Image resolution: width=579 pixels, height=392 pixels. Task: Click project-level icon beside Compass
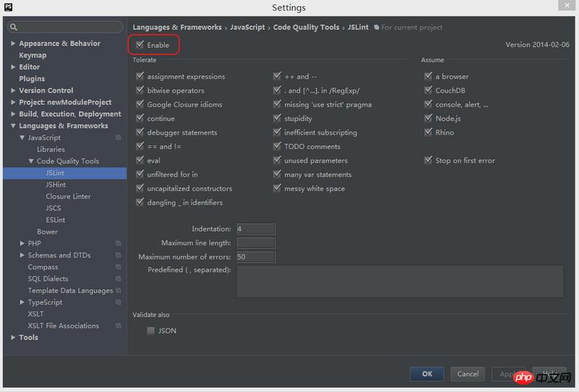118,267
